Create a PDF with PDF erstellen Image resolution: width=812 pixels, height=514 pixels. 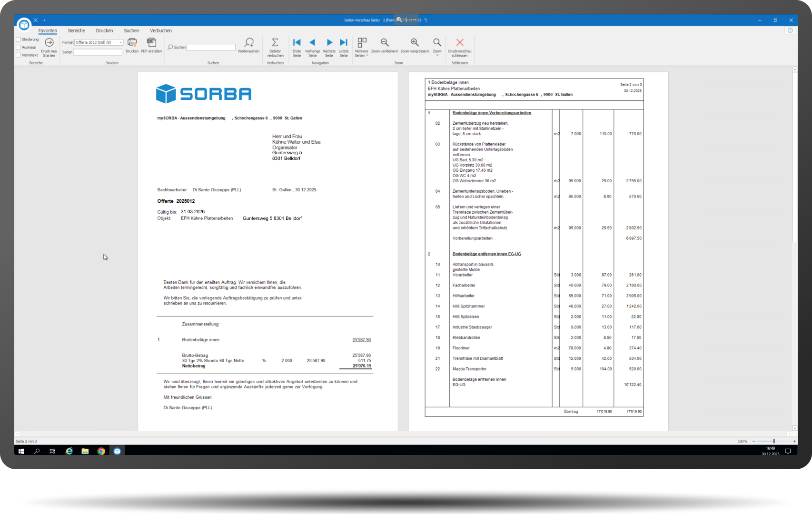[151, 44]
